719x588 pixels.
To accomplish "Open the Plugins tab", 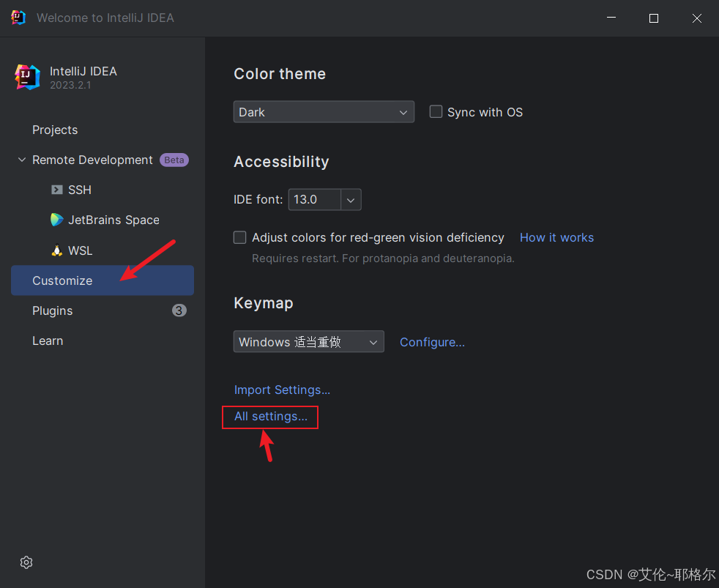I will pyautogui.click(x=53, y=310).
